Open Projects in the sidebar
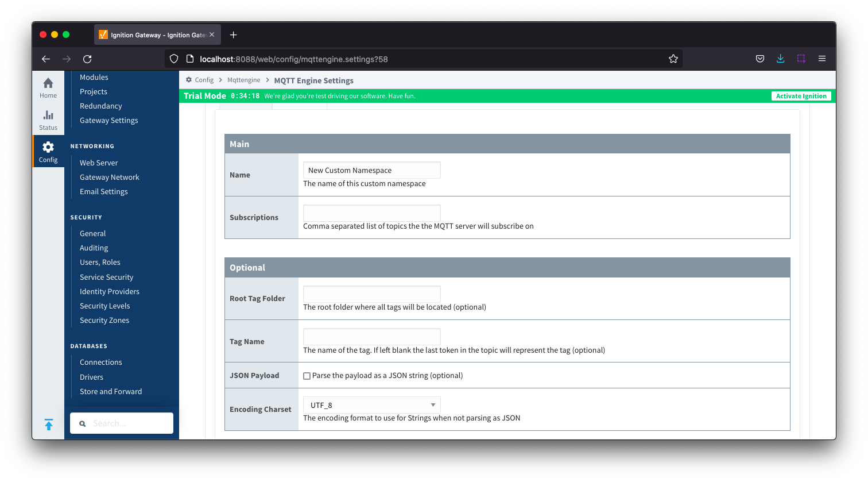This screenshot has width=868, height=482. [94, 91]
